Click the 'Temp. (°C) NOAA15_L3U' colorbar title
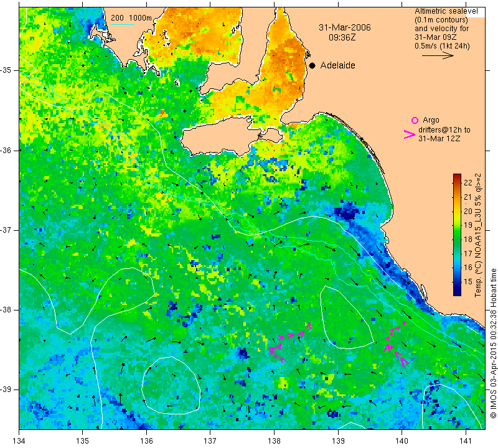The image size is (498, 448). point(478,235)
